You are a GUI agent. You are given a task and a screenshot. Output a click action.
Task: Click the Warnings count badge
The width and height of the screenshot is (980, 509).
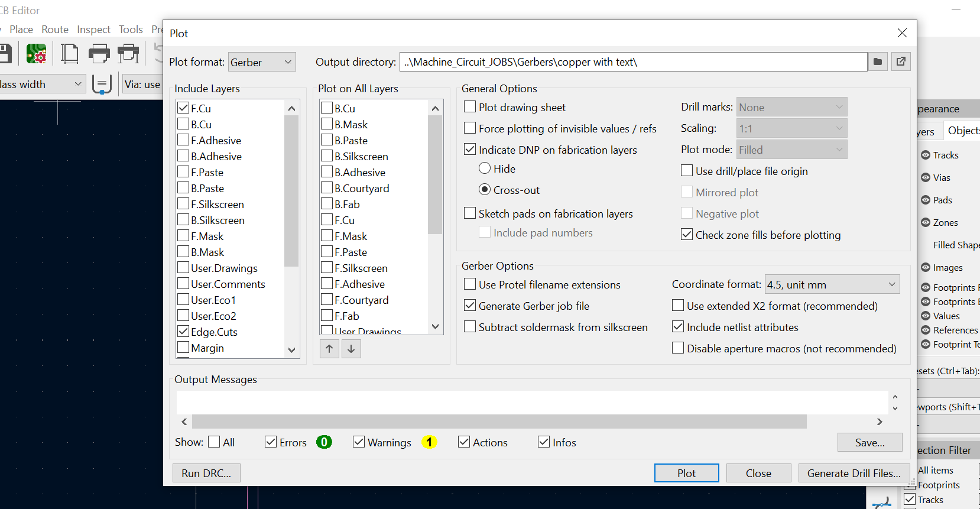(x=429, y=442)
